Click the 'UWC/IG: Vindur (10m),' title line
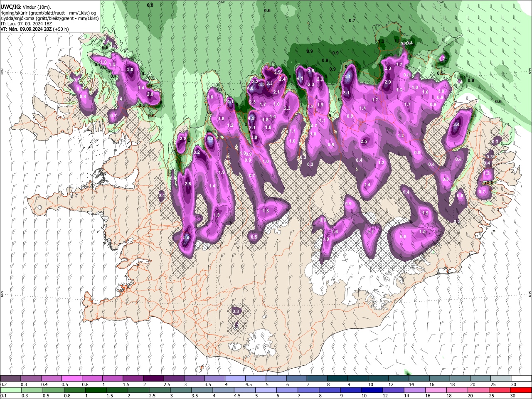The image size is (532, 399). 25,7
